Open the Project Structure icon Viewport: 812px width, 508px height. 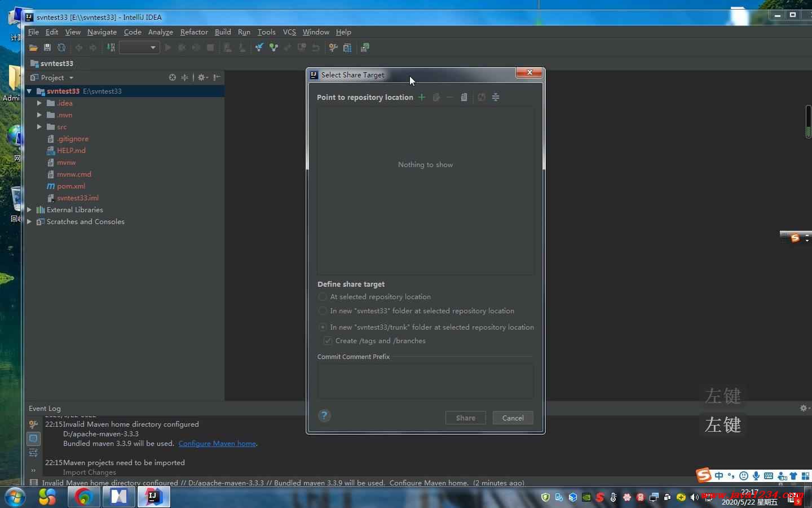click(347, 48)
